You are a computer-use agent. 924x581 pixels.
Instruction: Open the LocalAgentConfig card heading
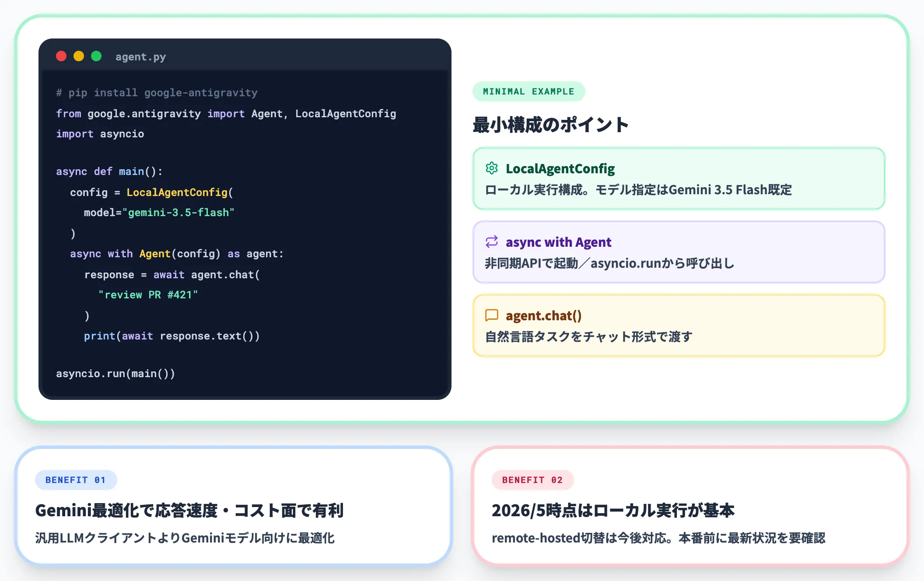560,168
